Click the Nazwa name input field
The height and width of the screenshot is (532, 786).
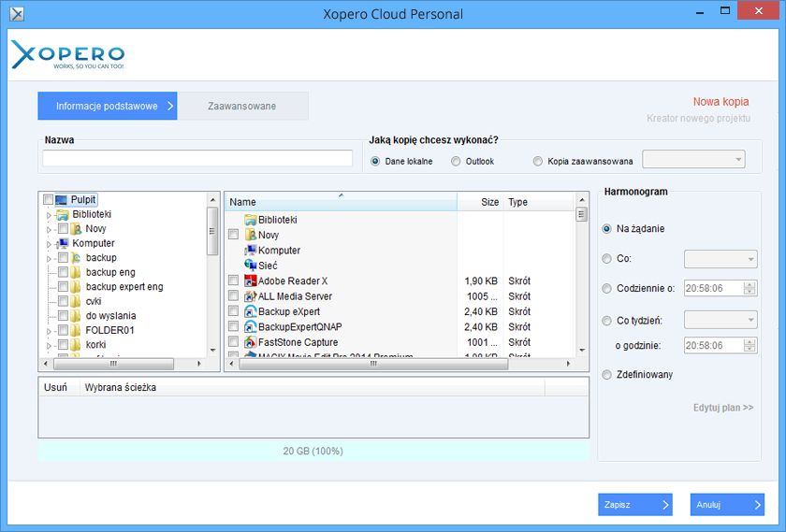(197, 158)
